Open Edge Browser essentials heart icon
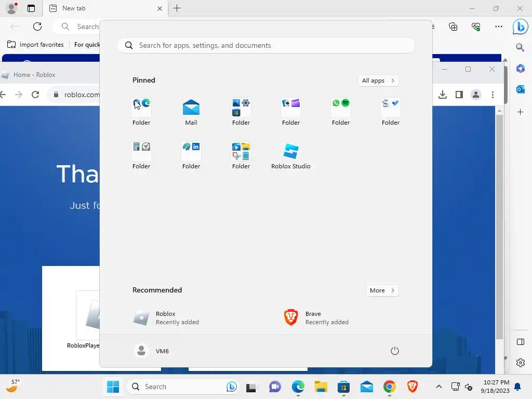The image size is (532, 399). [476, 26]
